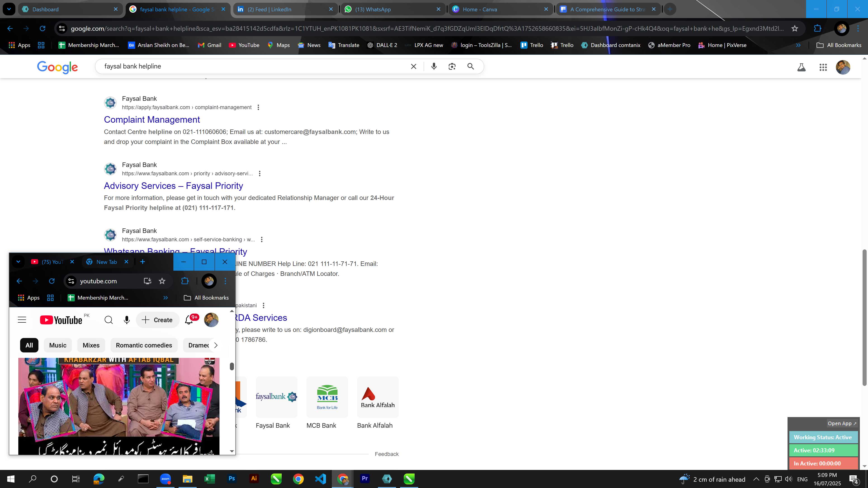Screen dimensions: 868x488
Task: Show hidden system tray icons
Action: point(756,479)
